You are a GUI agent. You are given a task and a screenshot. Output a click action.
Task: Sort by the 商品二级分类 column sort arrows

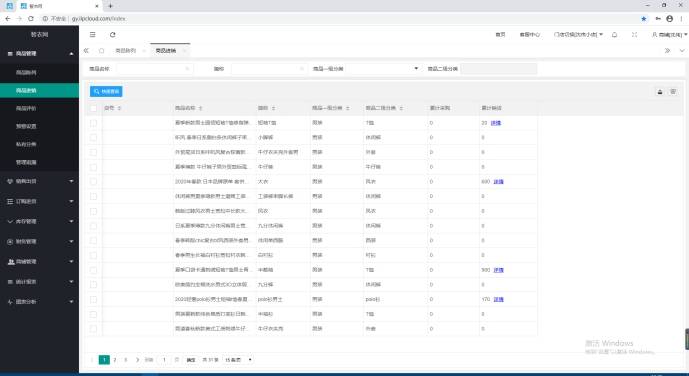point(401,108)
